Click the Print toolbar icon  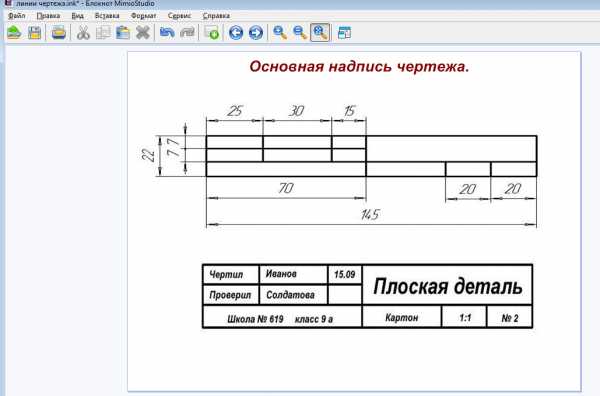pos(59,33)
